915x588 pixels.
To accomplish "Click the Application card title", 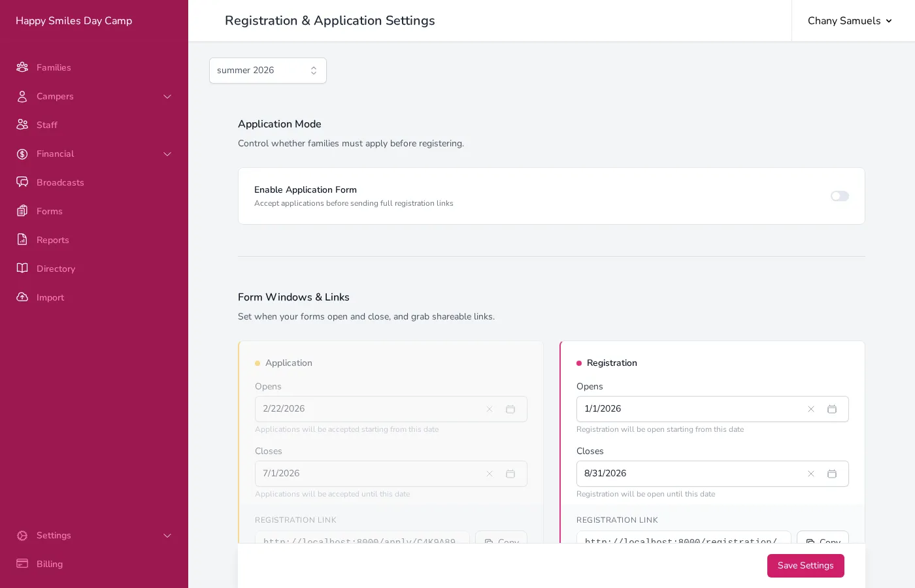I will coord(289,363).
